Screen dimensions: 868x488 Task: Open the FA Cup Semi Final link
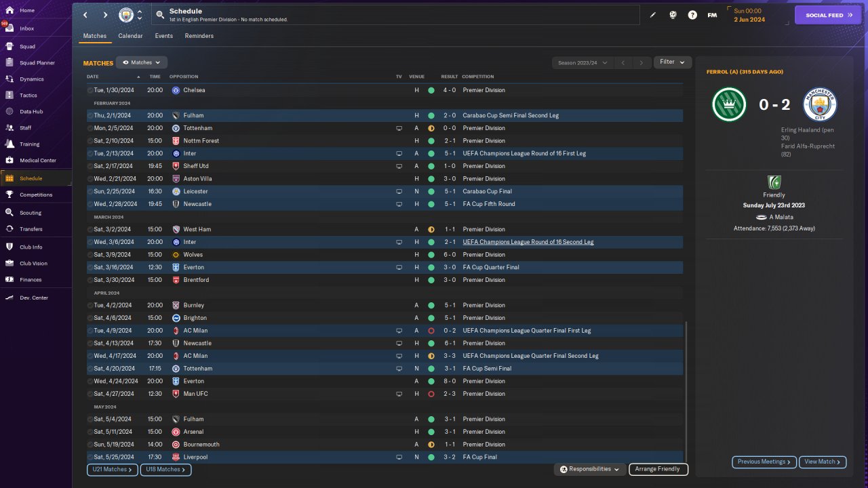487,369
